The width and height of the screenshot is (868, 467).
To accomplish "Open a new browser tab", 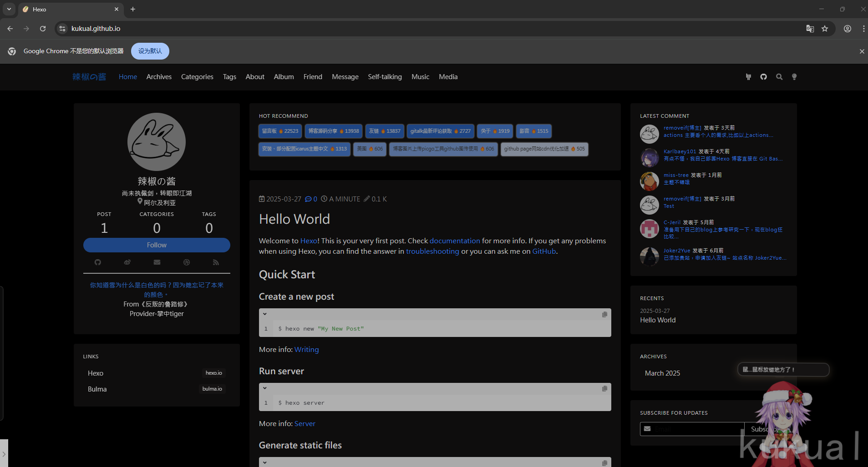I will [x=133, y=9].
